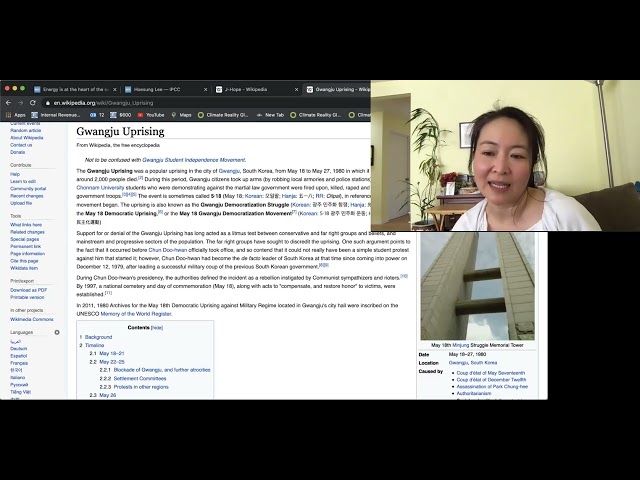The image size is (640, 480).
Task: Close the J-Hope Wikipedia tab
Action: 296,89
